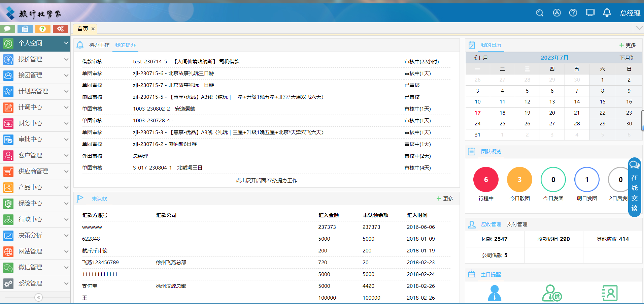Open 网站管理 globe icon

[8, 251]
